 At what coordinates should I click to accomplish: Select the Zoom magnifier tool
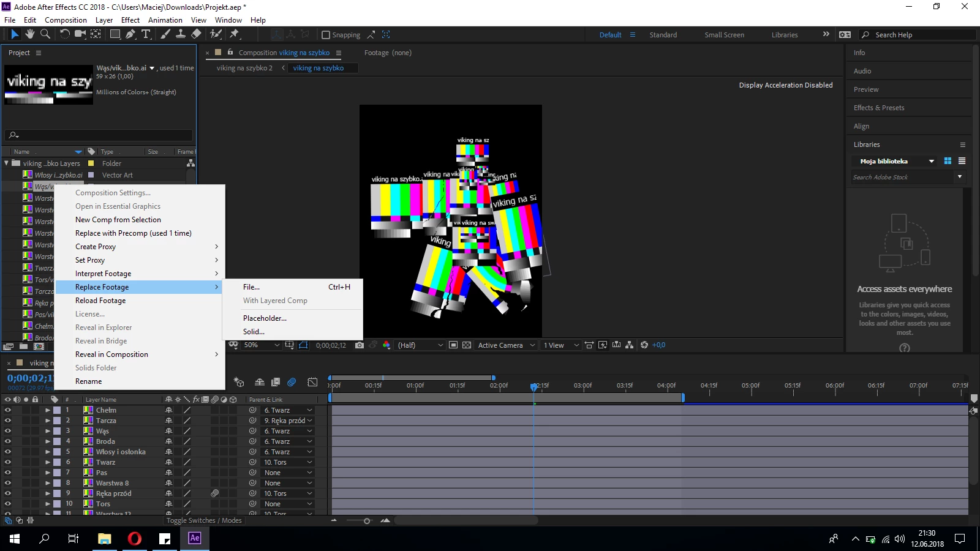click(45, 34)
